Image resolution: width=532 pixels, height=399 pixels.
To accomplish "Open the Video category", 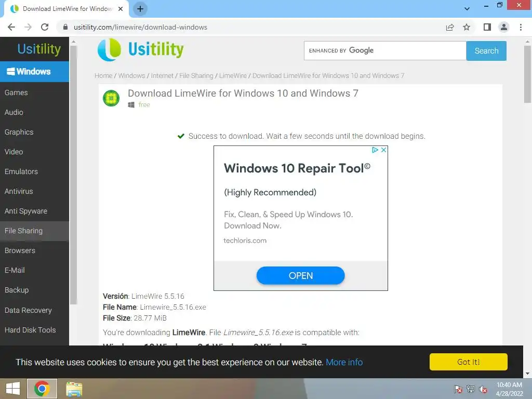I will pos(34,152).
